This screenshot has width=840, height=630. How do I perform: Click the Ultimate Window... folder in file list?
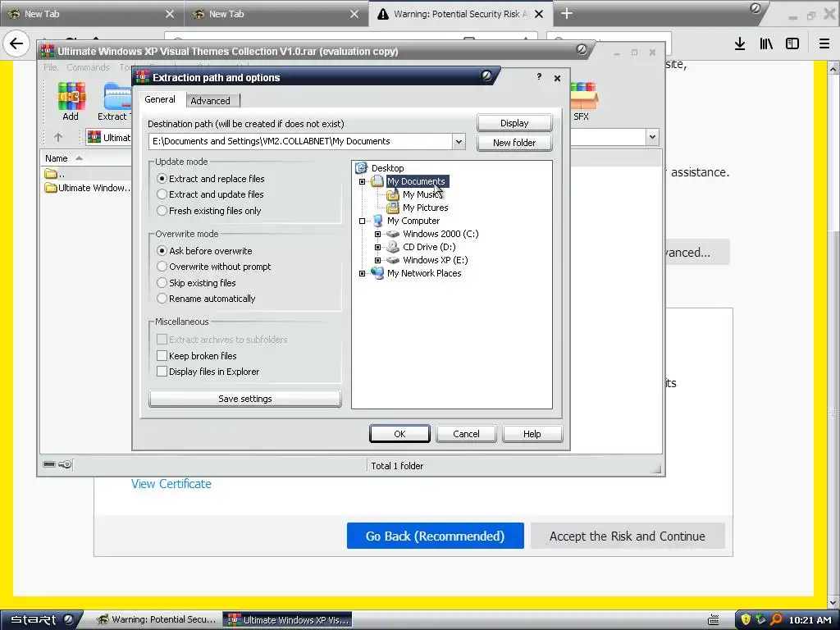(88, 188)
